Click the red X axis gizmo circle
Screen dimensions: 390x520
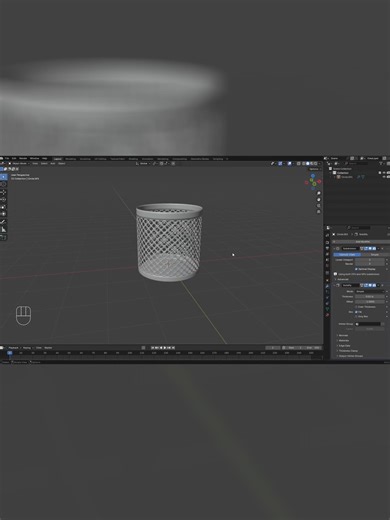tap(319, 181)
